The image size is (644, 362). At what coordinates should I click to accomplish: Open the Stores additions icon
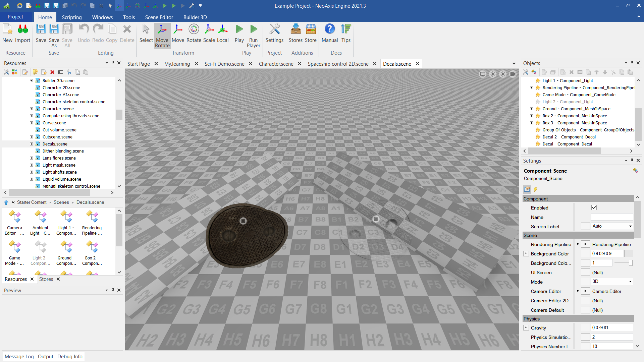coord(296,29)
